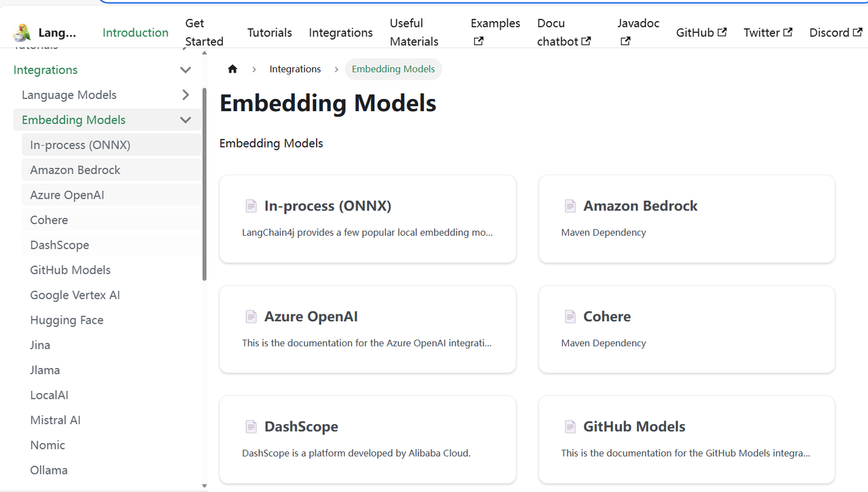Click the Examples external link icon
The width and height of the screenshot is (868, 492).
(x=478, y=41)
